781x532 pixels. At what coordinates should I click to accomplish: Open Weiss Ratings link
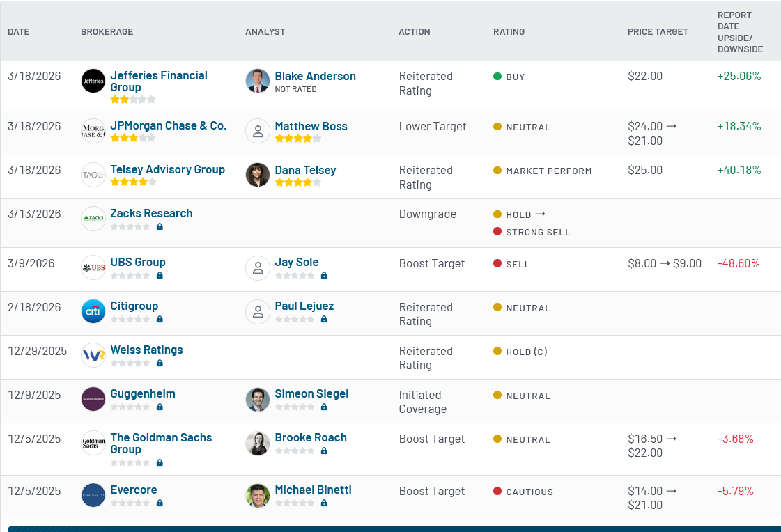[146, 350]
